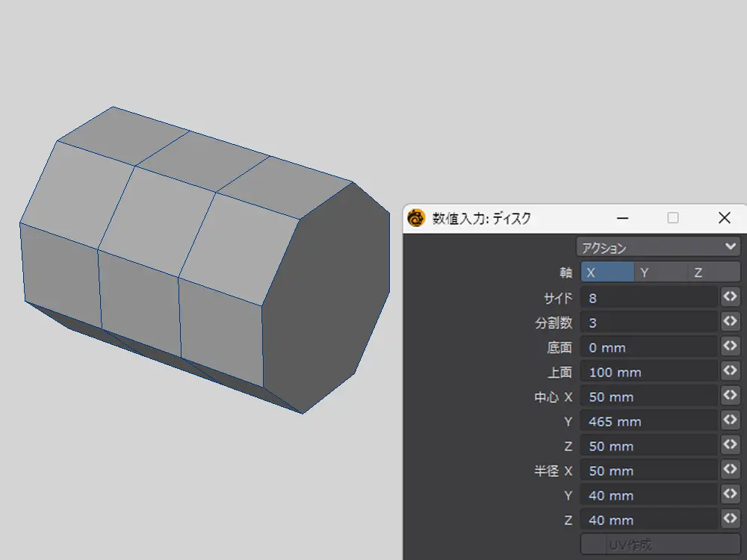The height and width of the screenshot is (560, 747).
Task: Click the サイド input field showing 8
Action: (648, 298)
